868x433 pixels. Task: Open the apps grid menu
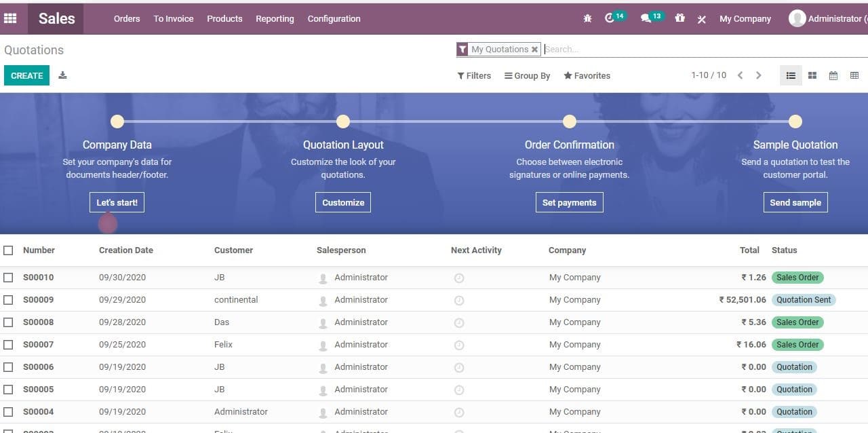[10, 18]
